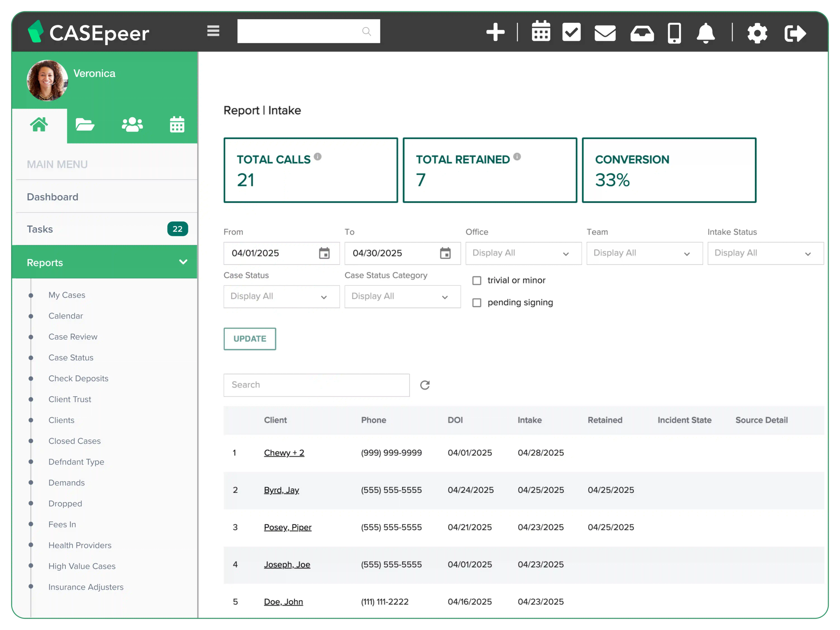Enable the pending signing filter
Image resolution: width=840 pixels, height=630 pixels.
(x=477, y=303)
